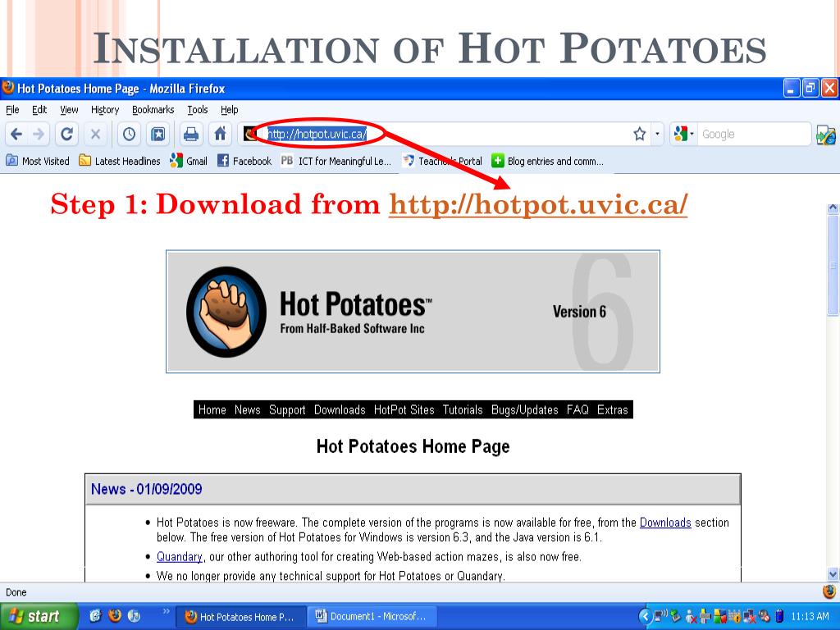Open FAQ in site navigation
The height and width of the screenshot is (630, 840).
(x=577, y=410)
